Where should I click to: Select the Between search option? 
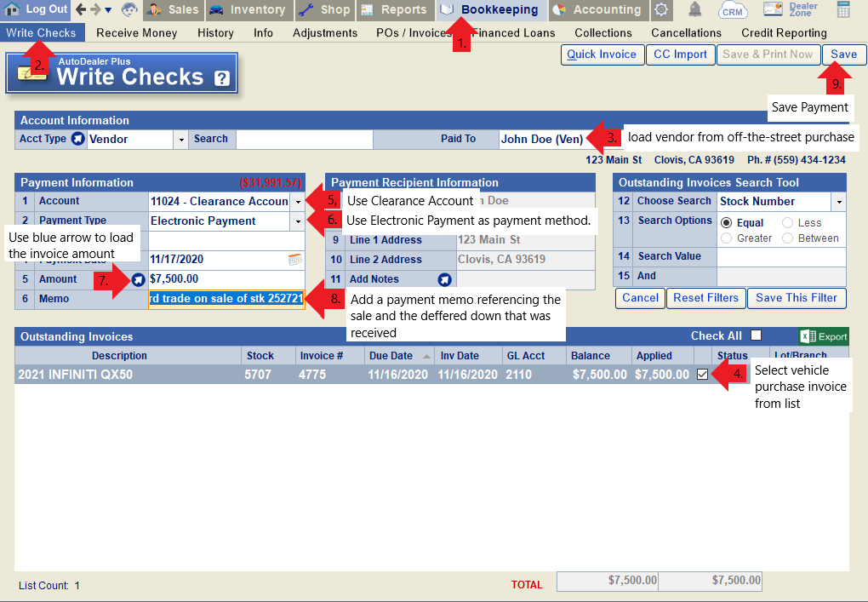(787, 238)
